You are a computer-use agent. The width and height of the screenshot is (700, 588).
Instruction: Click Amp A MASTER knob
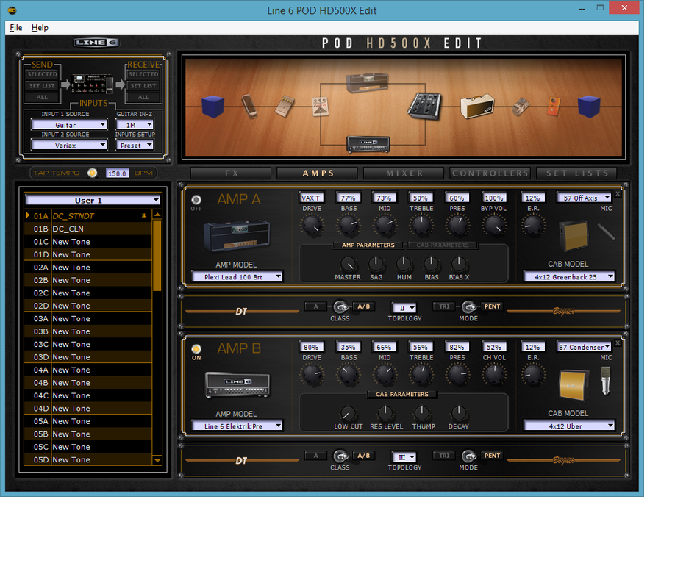click(348, 265)
